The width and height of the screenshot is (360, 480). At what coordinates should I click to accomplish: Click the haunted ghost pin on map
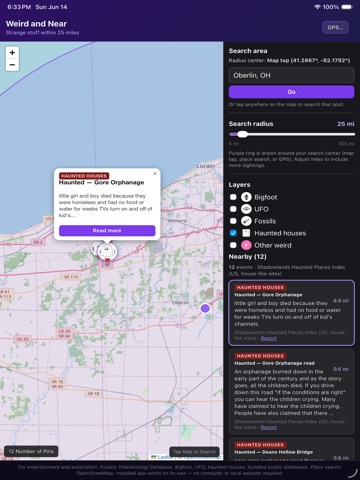[x=107, y=252]
